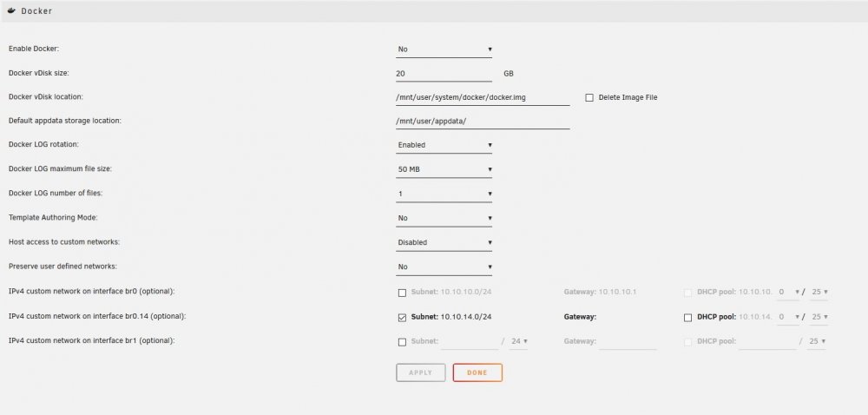Open the Template Authoring Mode dropdown

[444, 218]
